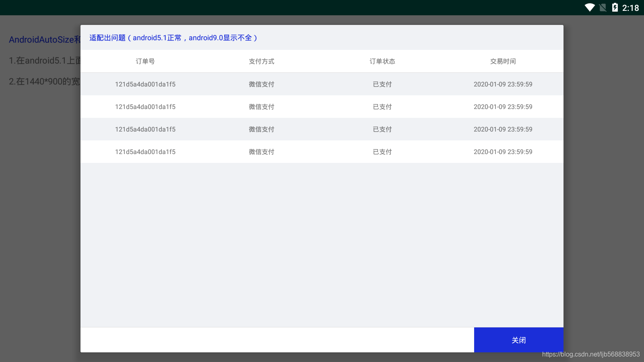Select the 订单号 column header
The image size is (644, 362).
145,61
